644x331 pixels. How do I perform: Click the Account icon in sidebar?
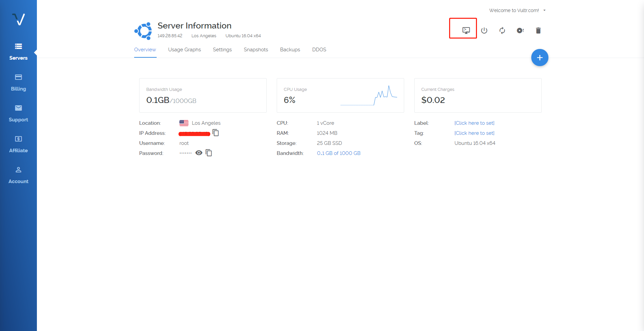(18, 175)
